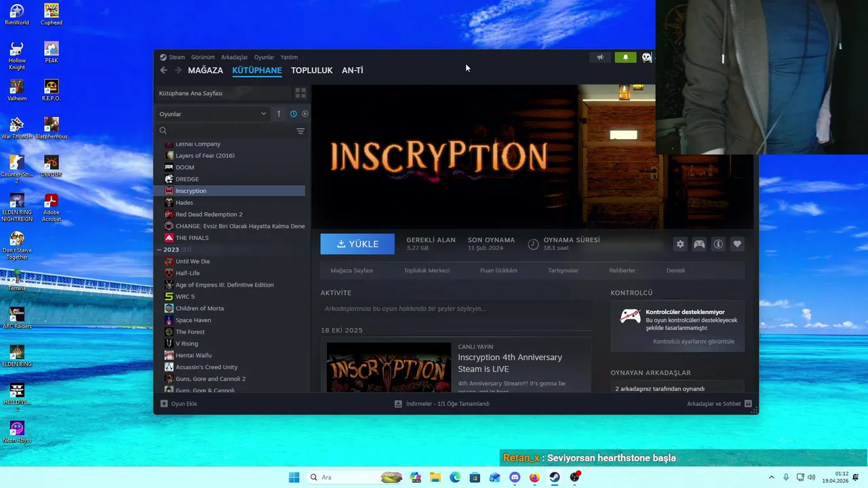Add Inscription to favorites with the heart
This screenshot has height=488, width=868.
(x=737, y=244)
